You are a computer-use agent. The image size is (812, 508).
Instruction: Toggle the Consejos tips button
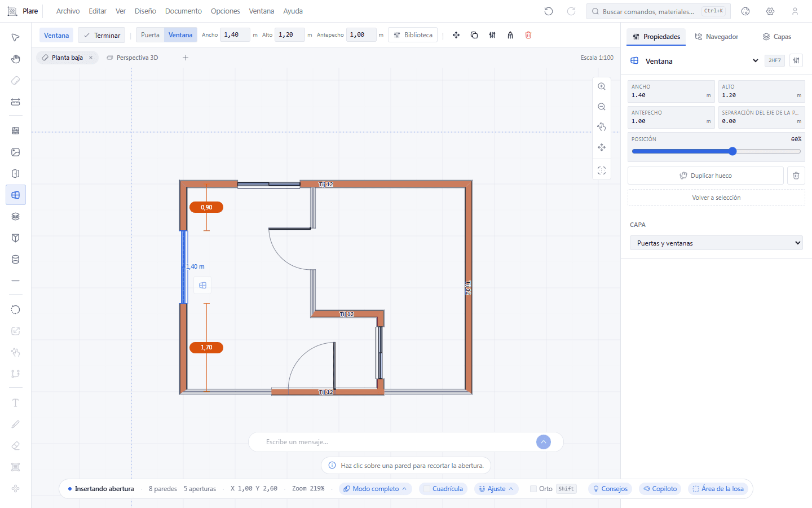tap(610, 489)
